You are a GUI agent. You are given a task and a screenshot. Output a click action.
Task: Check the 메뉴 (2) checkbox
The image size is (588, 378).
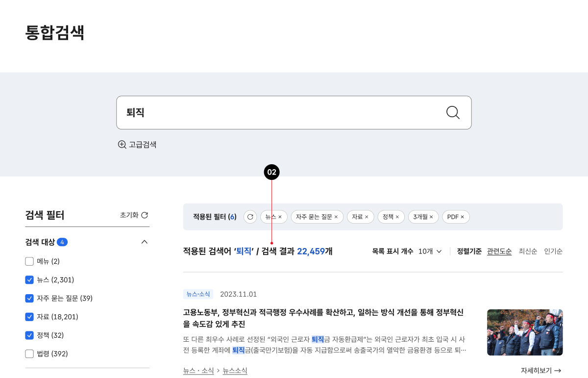29,261
